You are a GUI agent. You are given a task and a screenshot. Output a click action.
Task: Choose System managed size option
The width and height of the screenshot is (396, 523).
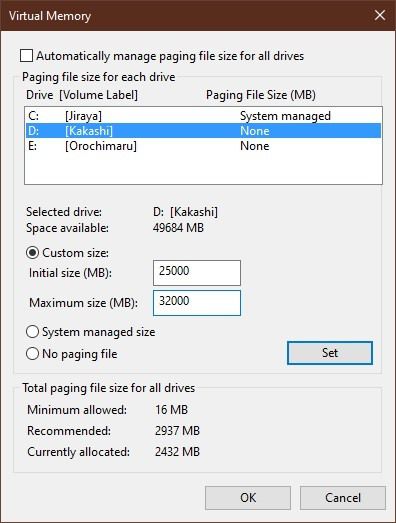[32, 332]
